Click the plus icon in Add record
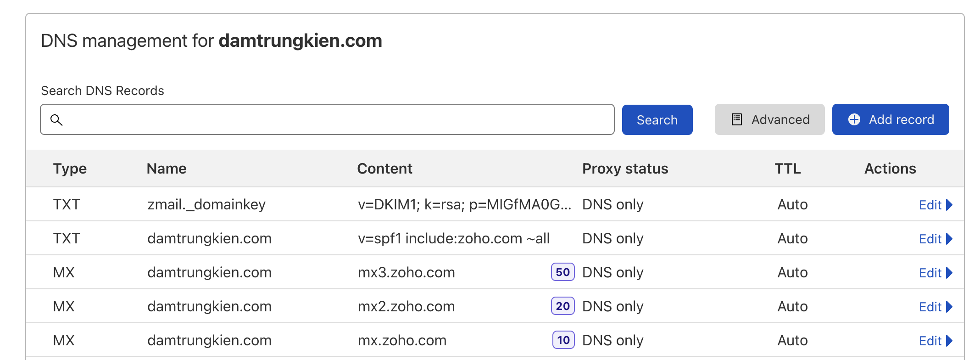 tap(854, 119)
